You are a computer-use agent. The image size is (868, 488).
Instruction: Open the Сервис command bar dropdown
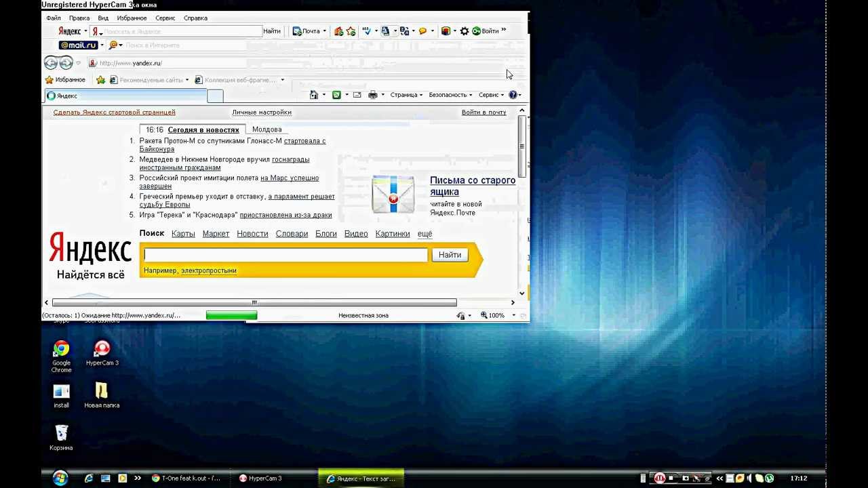tap(491, 95)
